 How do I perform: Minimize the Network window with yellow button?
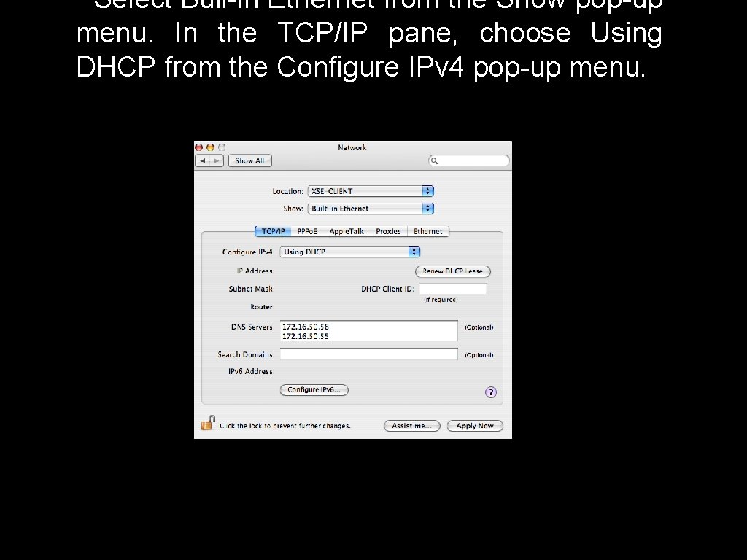(x=210, y=147)
